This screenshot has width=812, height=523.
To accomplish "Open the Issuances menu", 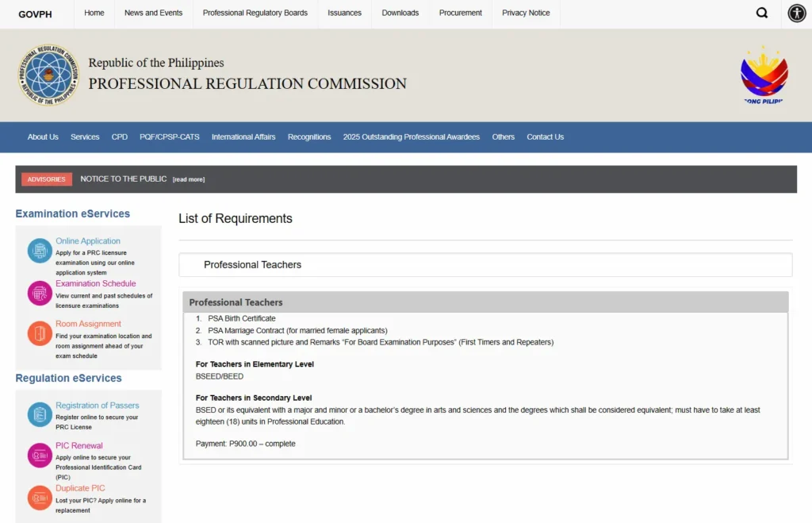I will [344, 13].
